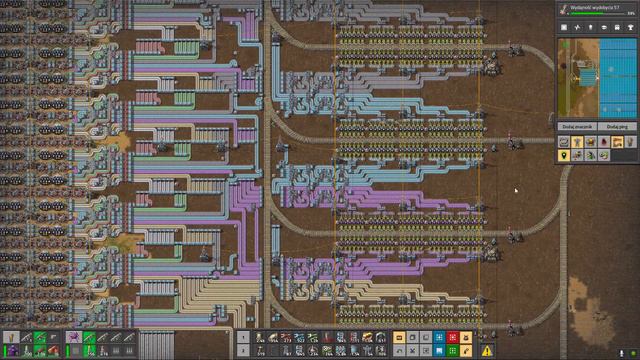Open the yellow warning alert icon
Image resolution: width=640 pixels, height=360 pixels.
(x=487, y=350)
